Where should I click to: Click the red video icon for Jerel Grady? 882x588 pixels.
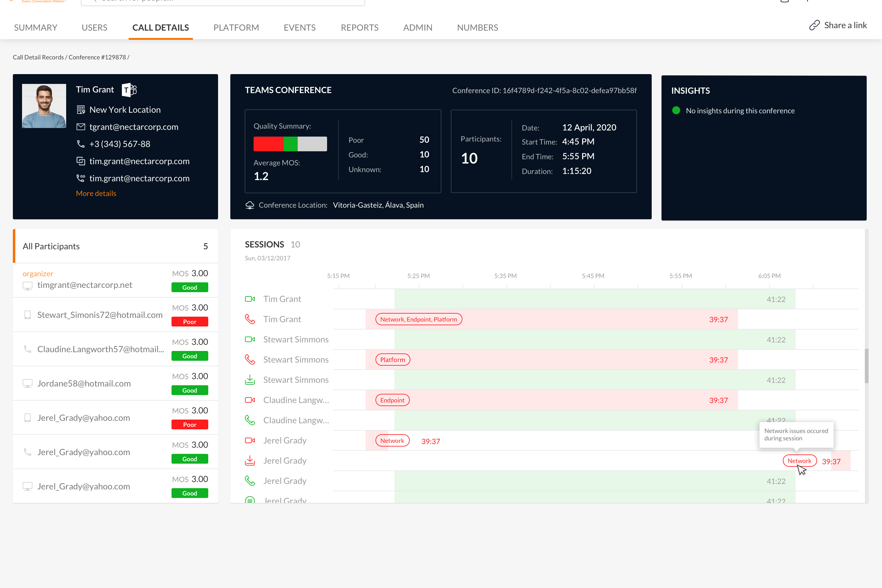pos(250,441)
